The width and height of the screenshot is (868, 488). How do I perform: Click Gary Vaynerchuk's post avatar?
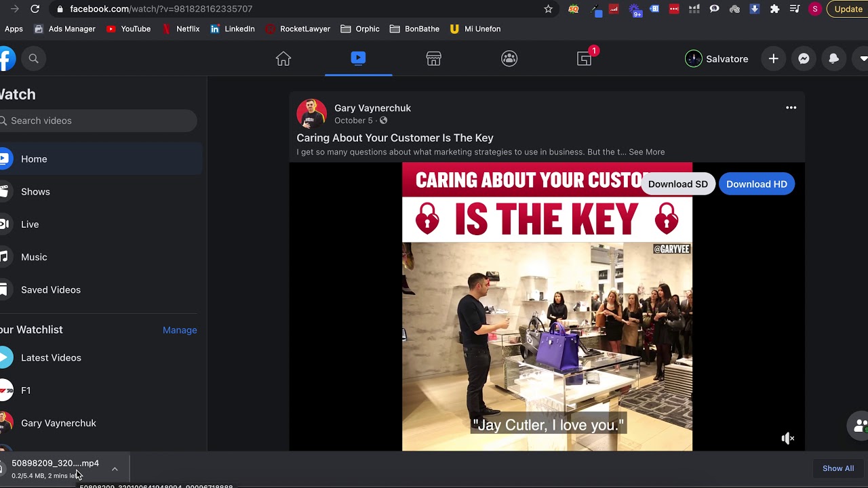(x=311, y=114)
